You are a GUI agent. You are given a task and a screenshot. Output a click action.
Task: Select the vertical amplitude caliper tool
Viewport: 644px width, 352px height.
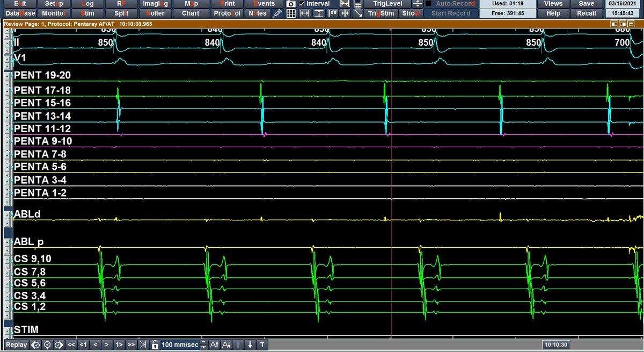318,13
